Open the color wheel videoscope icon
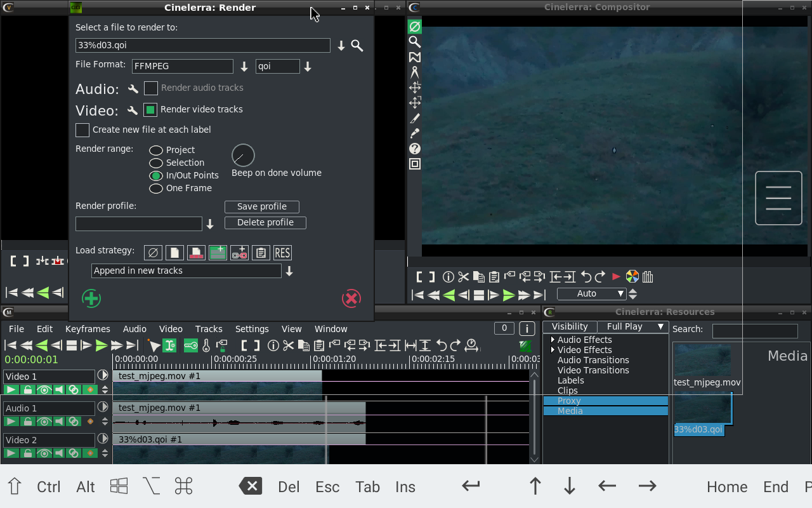The image size is (812, 508). click(x=632, y=277)
